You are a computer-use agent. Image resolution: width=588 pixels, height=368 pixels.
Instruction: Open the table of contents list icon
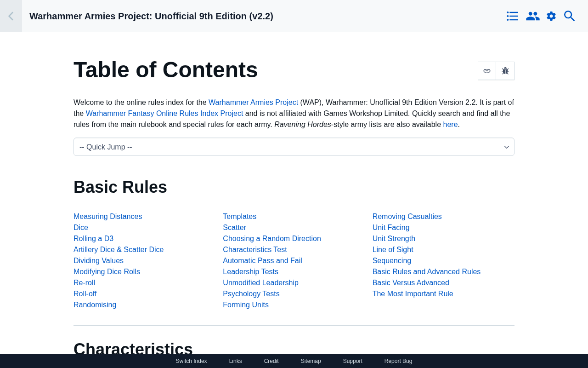click(x=513, y=16)
